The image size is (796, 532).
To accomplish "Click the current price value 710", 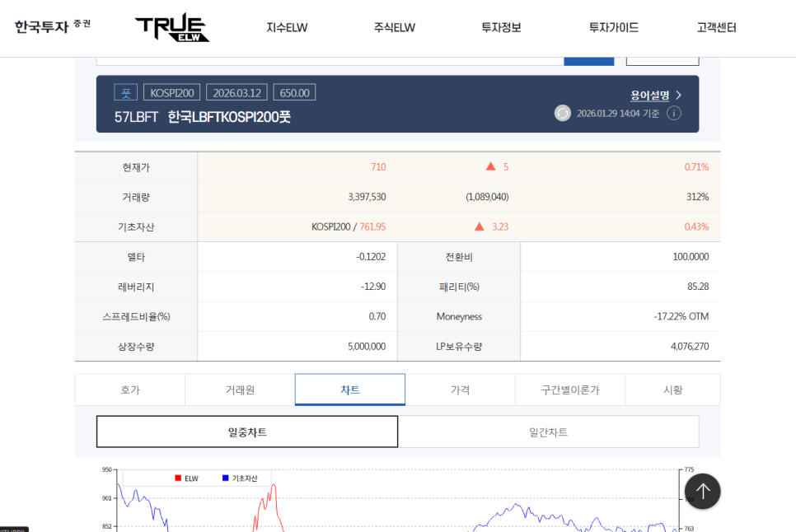I will 378,167.
